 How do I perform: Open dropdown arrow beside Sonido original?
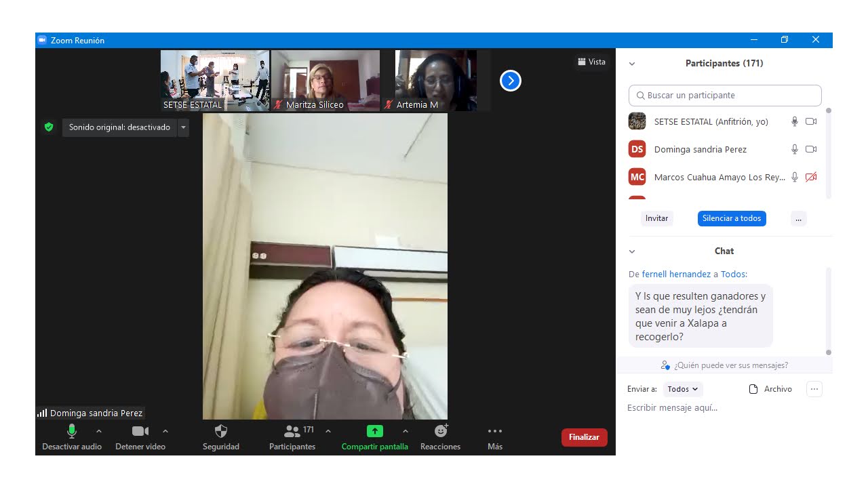(x=183, y=127)
